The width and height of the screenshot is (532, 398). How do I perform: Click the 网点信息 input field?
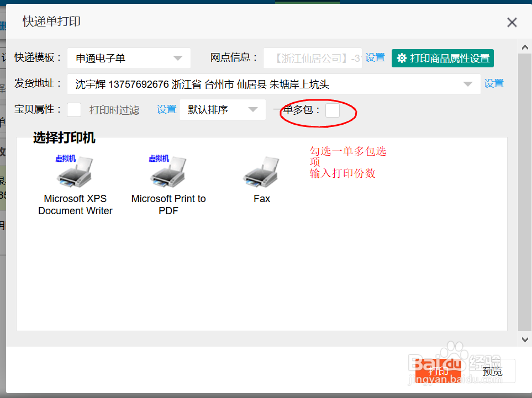pyautogui.click(x=313, y=59)
